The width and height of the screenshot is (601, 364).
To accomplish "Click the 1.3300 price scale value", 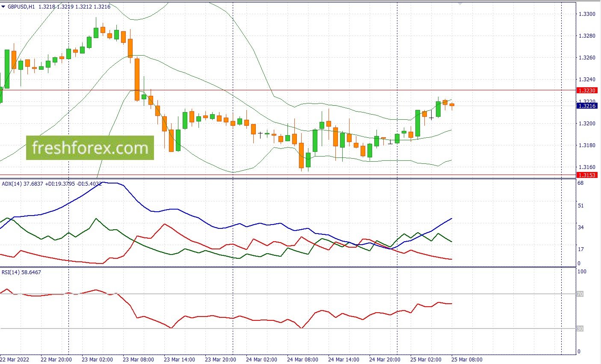I will click(x=586, y=14).
